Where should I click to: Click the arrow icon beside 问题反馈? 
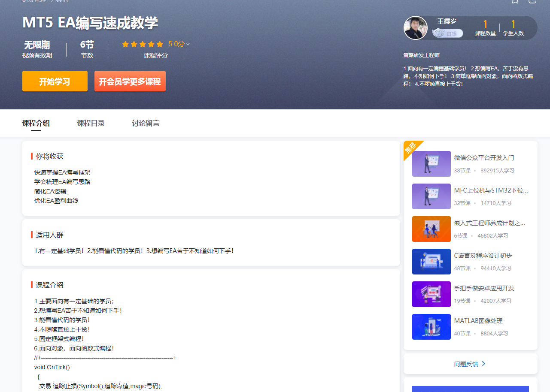[x=484, y=363]
